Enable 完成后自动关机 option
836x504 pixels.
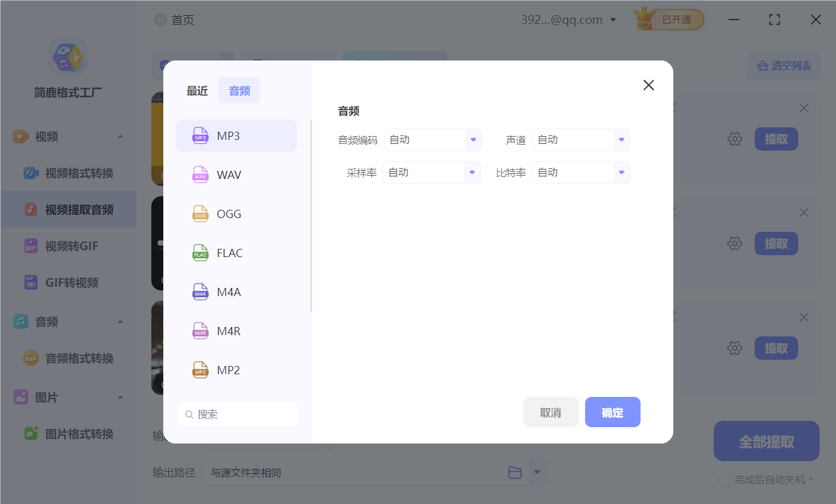(725, 479)
